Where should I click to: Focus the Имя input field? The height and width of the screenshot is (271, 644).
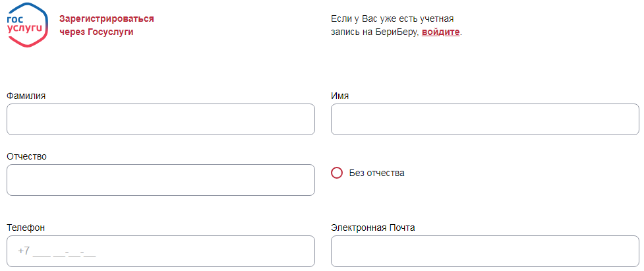(485, 119)
